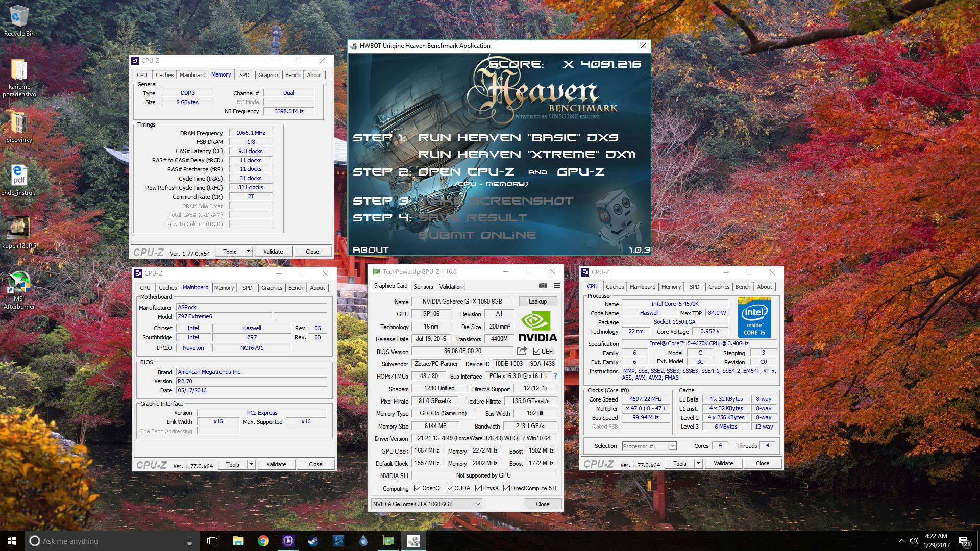Switch to Heaven benchmark taskbar icon
Viewport: 980px width, 551px height.
coord(413,541)
